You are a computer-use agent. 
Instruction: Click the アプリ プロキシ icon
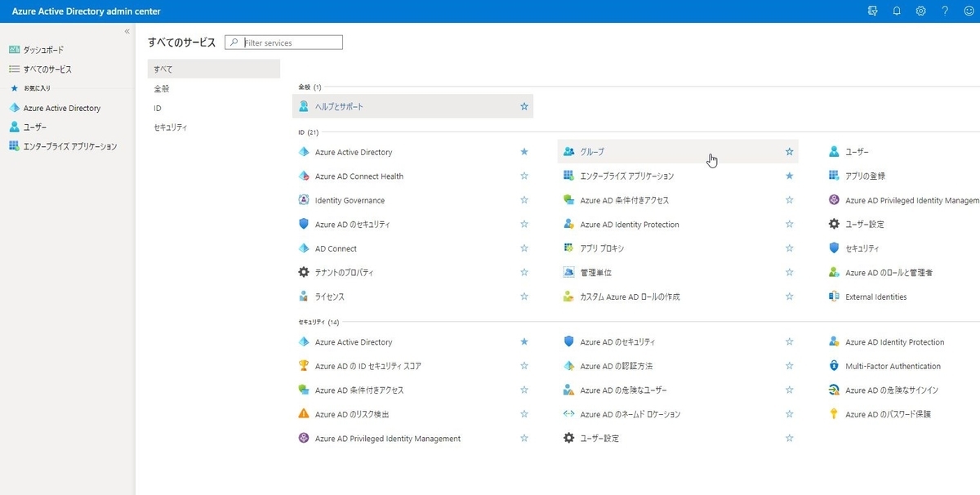click(569, 248)
